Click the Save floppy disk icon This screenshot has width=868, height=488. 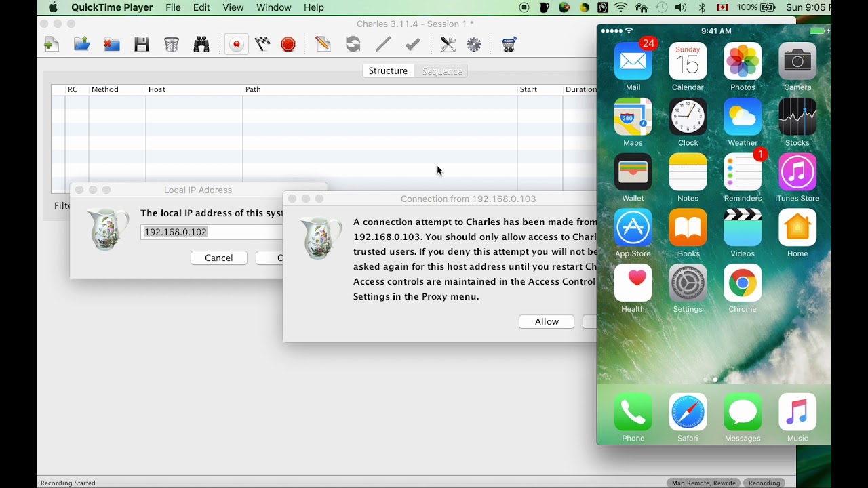(141, 45)
